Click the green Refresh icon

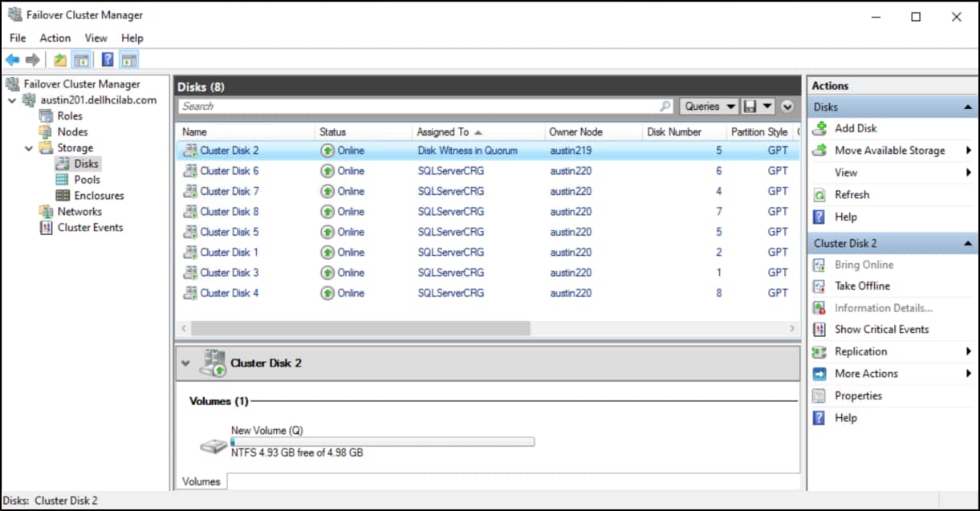(819, 195)
